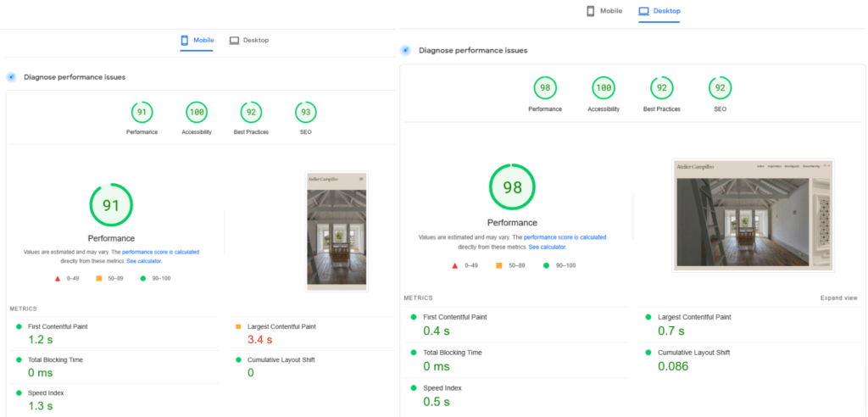Switch to Desktop tab in the left report

[x=249, y=41]
